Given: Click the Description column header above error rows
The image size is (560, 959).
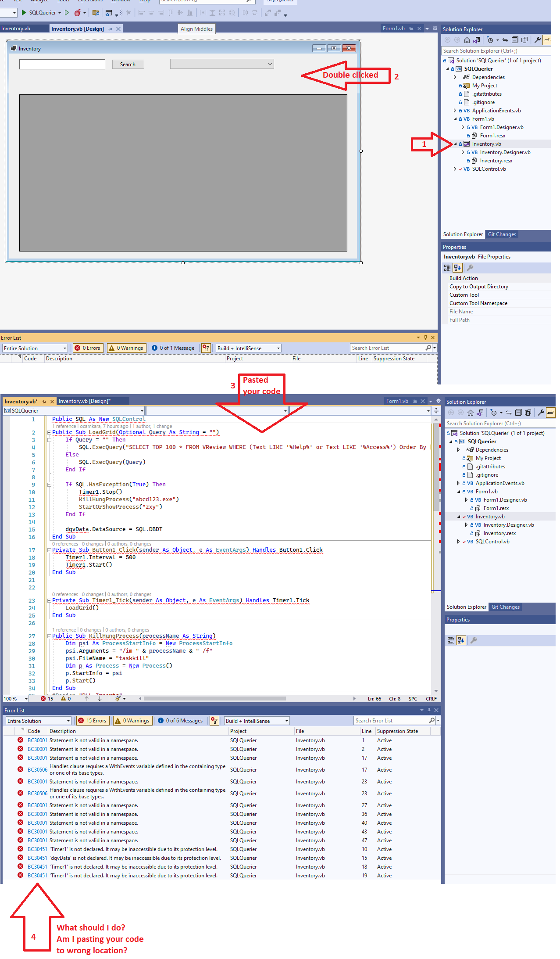Looking at the screenshot, I should coord(138,731).
